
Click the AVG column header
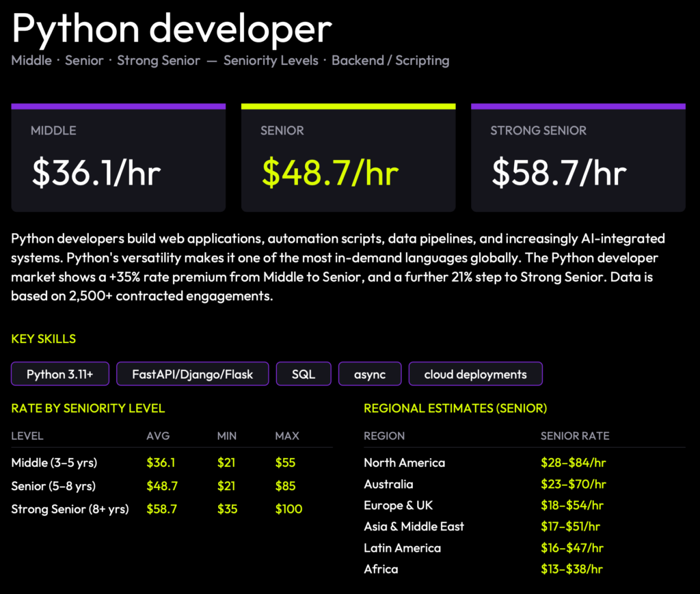(158, 435)
